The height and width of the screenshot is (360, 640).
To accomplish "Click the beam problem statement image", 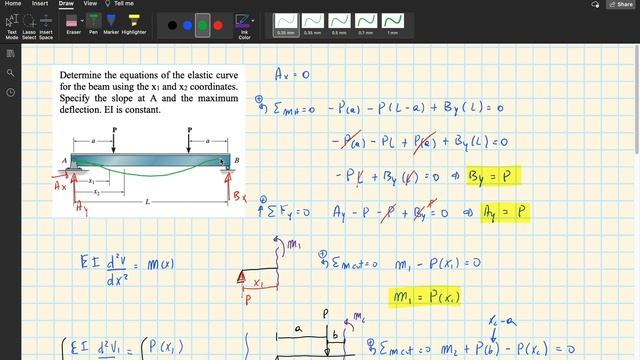I will [x=149, y=141].
